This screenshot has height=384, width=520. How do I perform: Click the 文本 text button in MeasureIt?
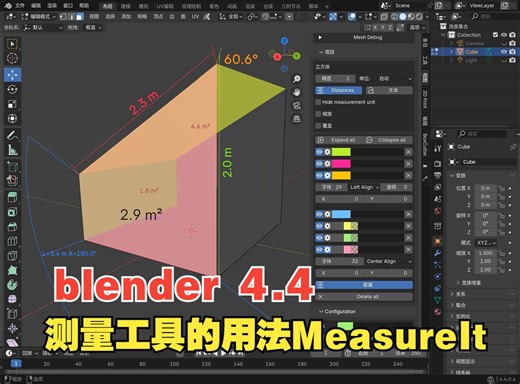click(x=389, y=90)
